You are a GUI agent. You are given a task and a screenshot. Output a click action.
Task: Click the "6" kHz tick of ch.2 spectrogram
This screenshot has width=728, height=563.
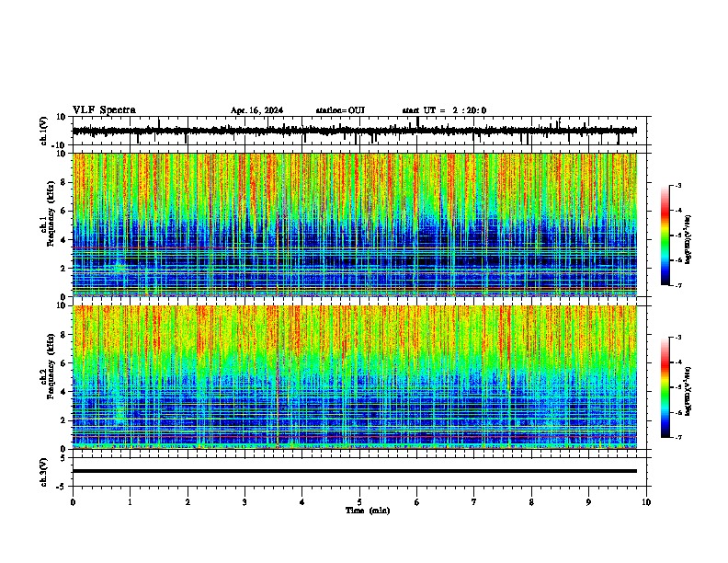(63, 363)
